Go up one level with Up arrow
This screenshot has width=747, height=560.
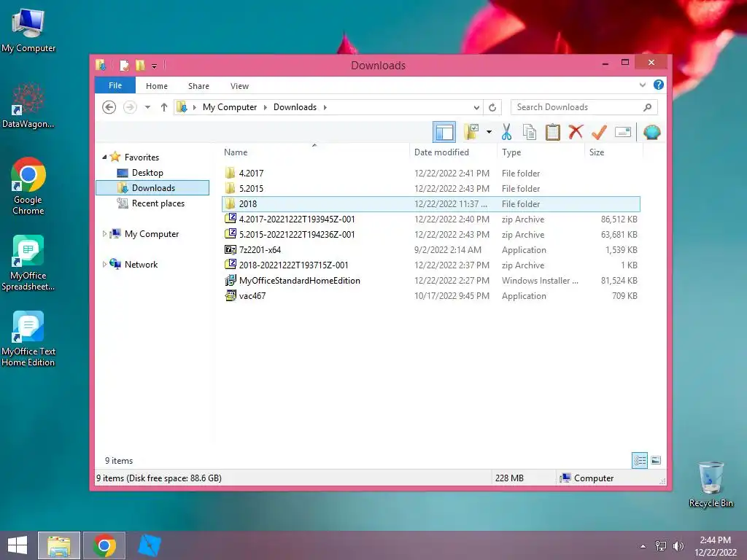(x=164, y=107)
